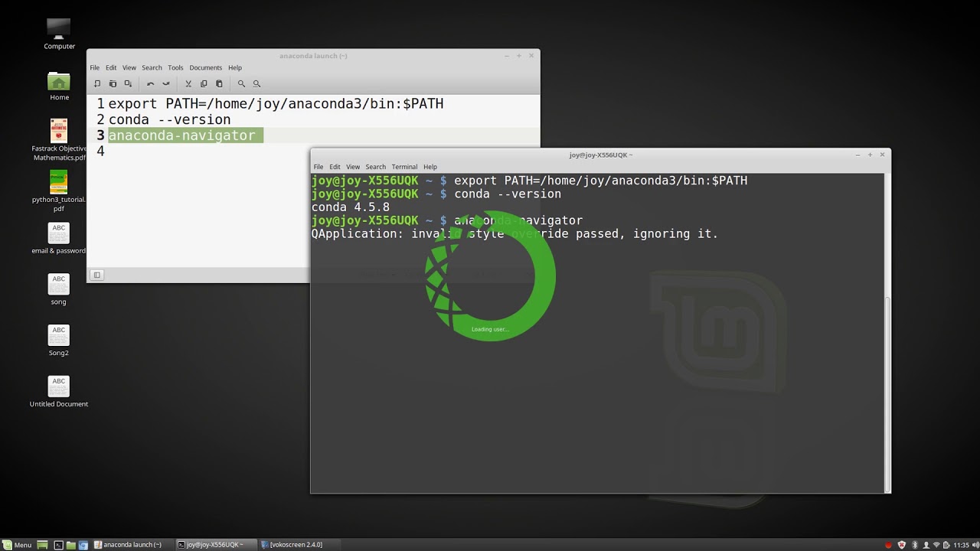Click the Find and Replace icon in editor toolbar
980x551 pixels.
256,83
